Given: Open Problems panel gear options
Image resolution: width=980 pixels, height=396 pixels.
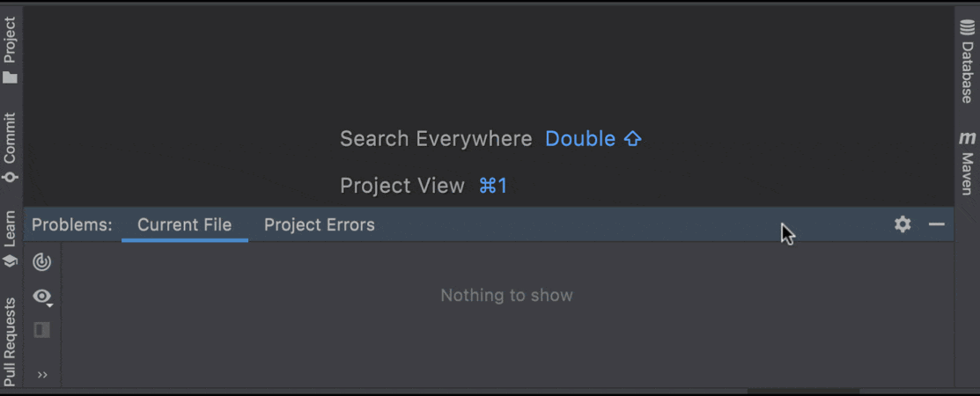Looking at the screenshot, I should point(903,224).
